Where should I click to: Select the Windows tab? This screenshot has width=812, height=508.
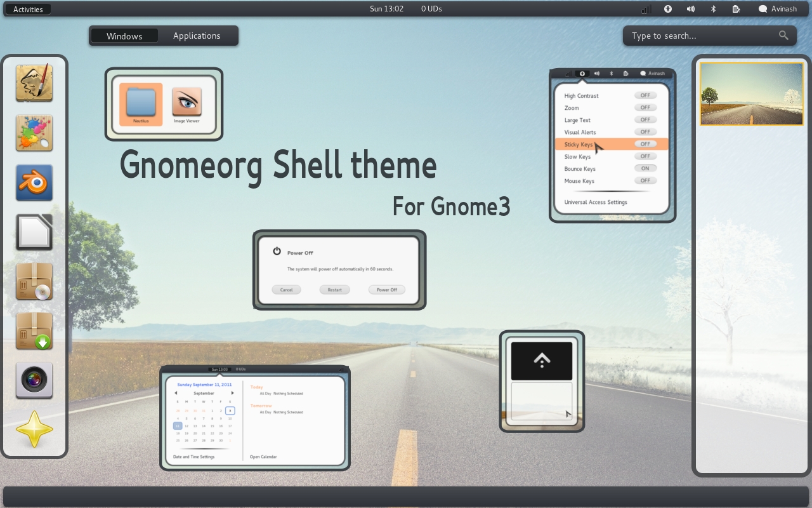(x=124, y=36)
